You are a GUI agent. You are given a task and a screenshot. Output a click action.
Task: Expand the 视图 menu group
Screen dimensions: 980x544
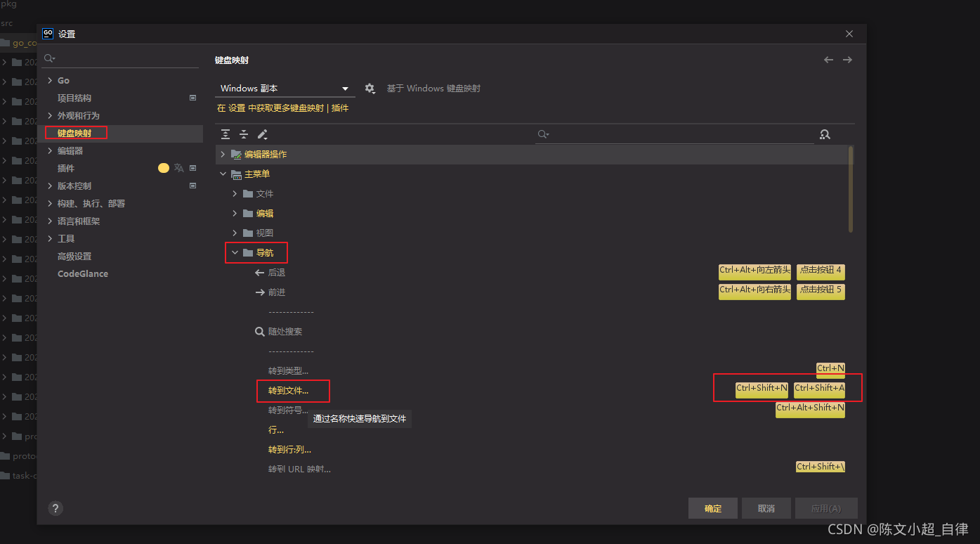[x=235, y=233]
